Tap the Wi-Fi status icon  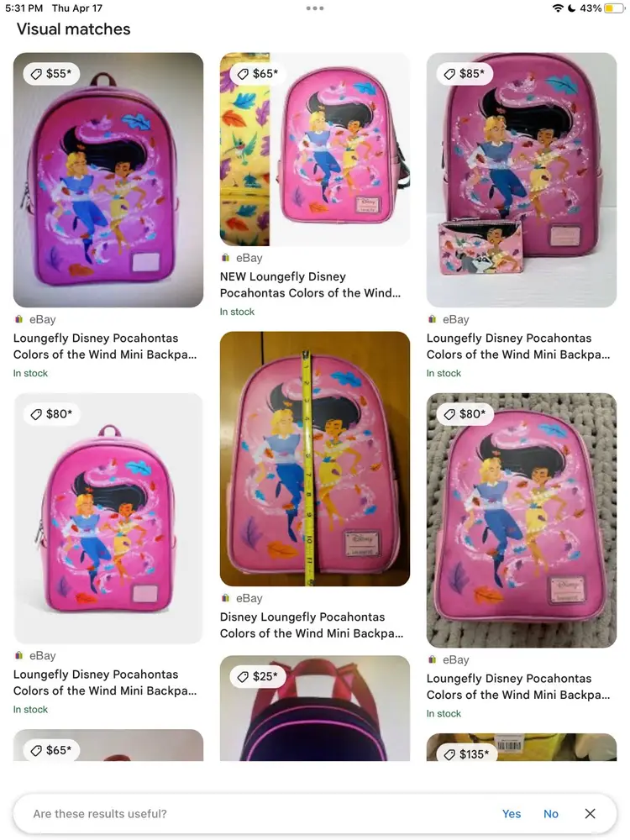coord(558,8)
